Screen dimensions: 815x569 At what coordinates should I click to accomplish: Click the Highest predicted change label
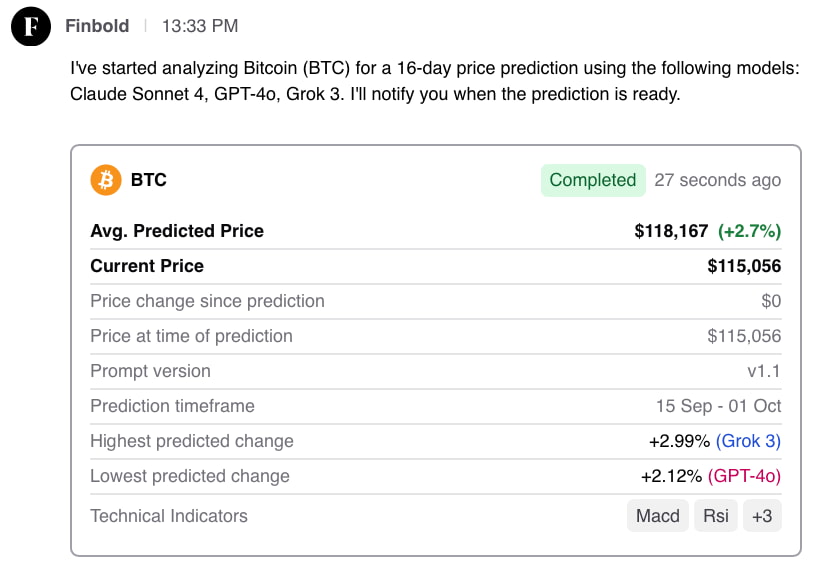click(192, 441)
